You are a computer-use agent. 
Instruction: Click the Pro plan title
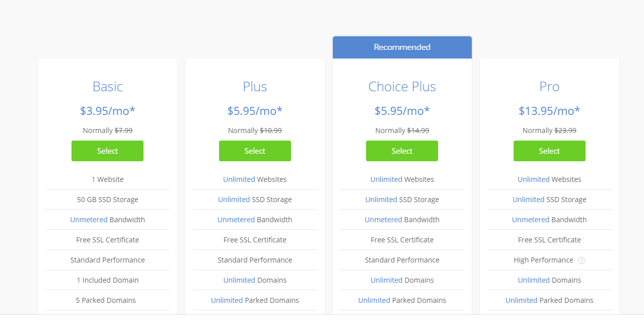(549, 87)
